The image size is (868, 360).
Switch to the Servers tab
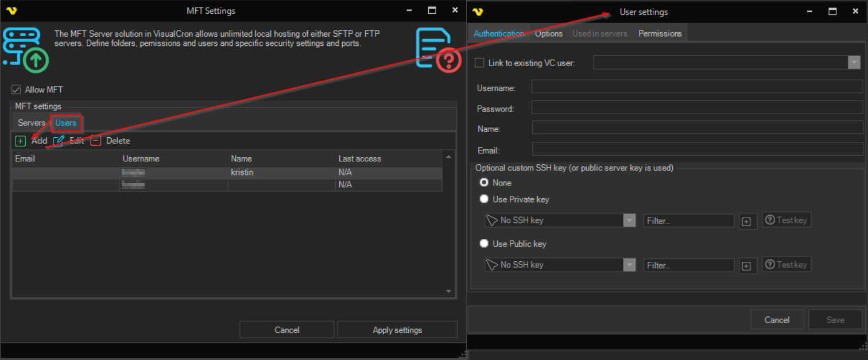pyautogui.click(x=31, y=123)
